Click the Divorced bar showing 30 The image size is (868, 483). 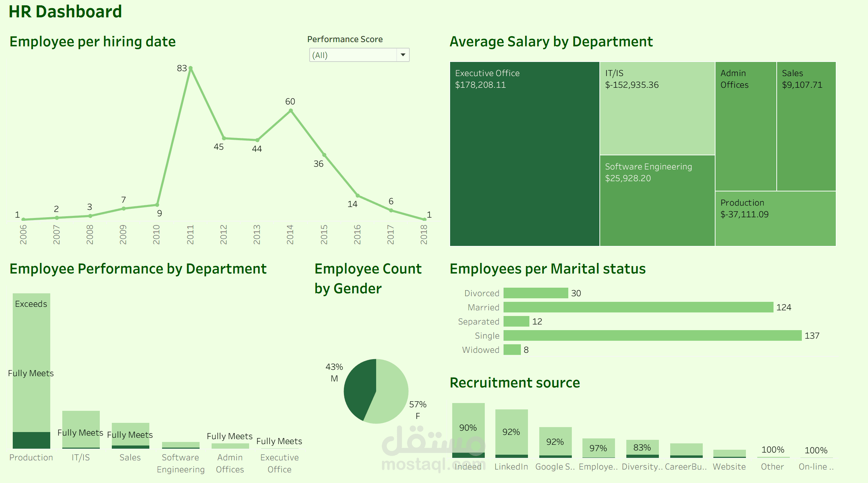(x=535, y=293)
